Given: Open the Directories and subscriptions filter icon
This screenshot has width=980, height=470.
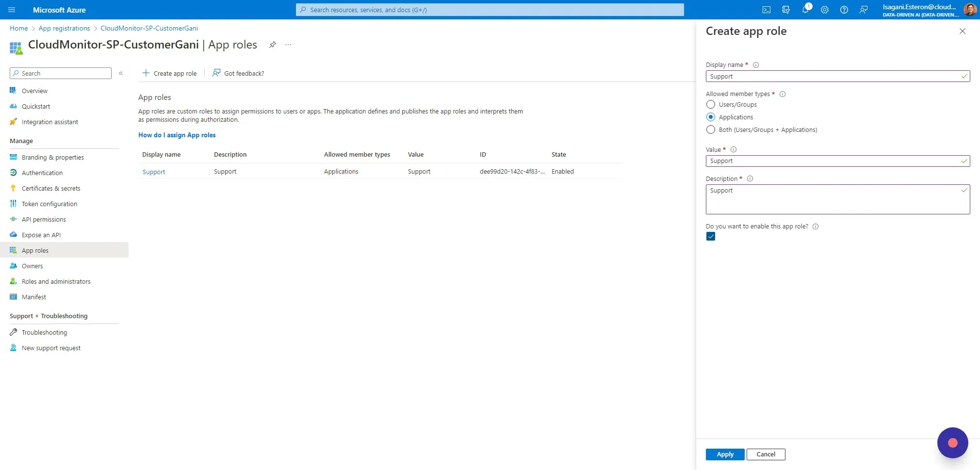Looking at the screenshot, I should click(x=786, y=10).
